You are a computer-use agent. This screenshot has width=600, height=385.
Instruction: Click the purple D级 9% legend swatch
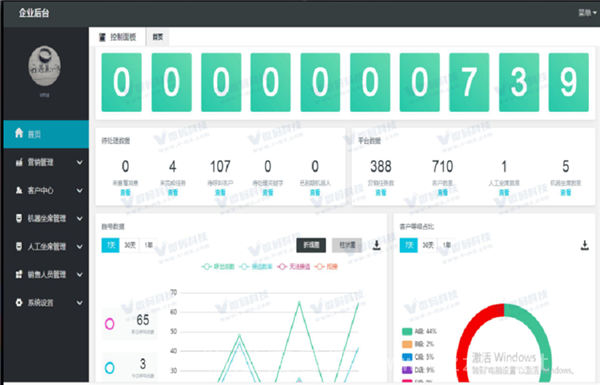(407, 370)
